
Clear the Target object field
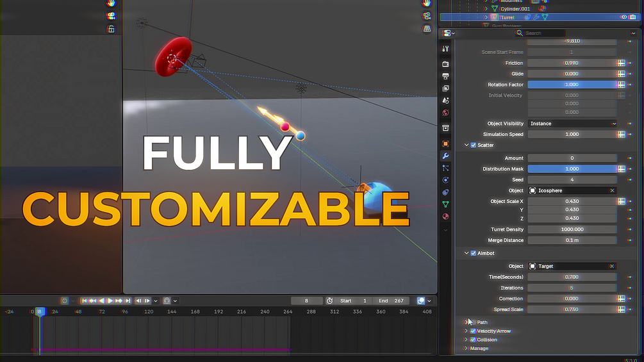[x=611, y=266]
